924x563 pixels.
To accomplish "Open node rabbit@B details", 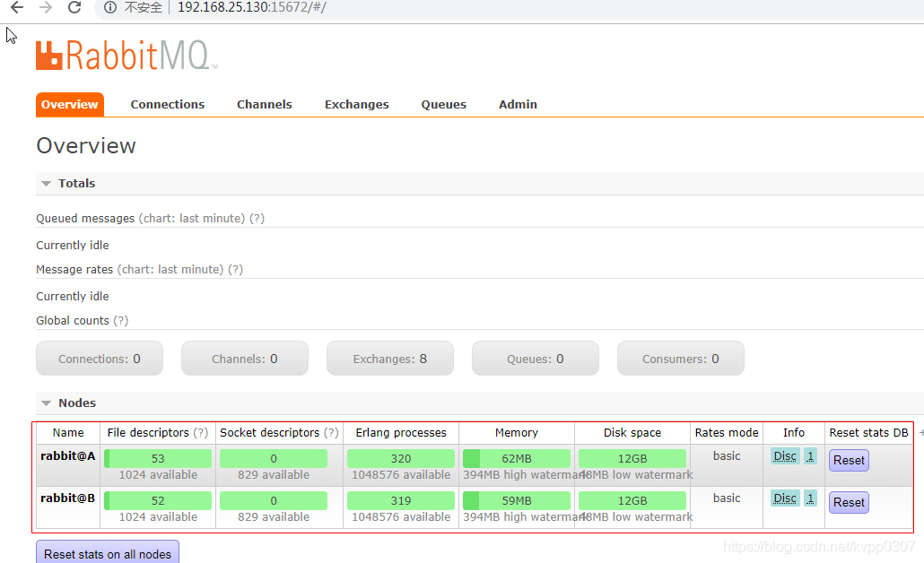I will (x=68, y=498).
